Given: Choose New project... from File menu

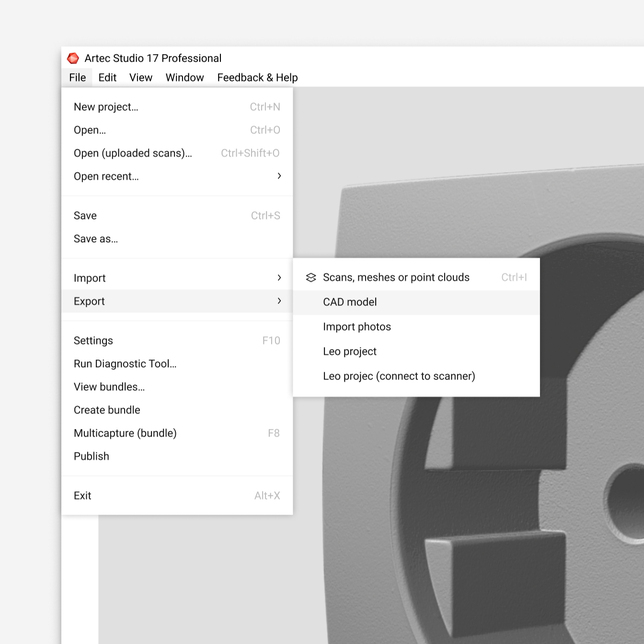Looking at the screenshot, I should pos(177,107).
